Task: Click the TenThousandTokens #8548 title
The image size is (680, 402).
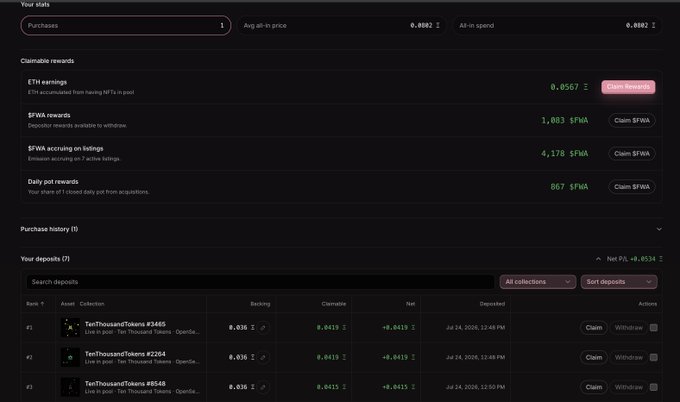Action: [x=125, y=383]
